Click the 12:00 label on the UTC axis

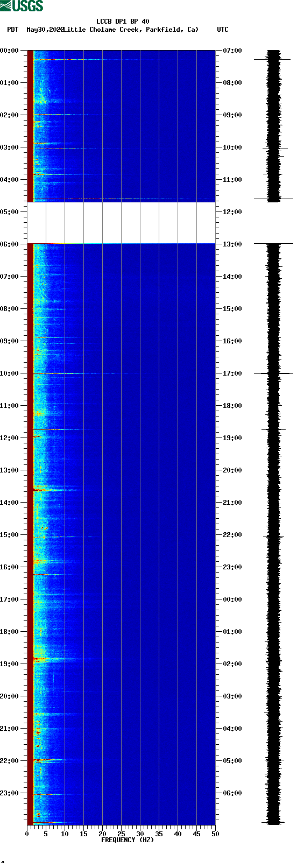[232, 212]
